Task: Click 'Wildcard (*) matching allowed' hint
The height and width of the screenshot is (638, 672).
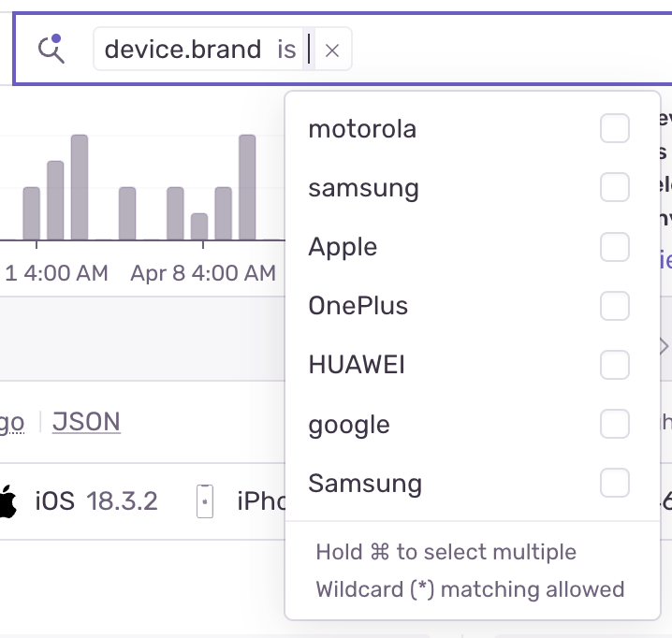Action: click(470, 589)
